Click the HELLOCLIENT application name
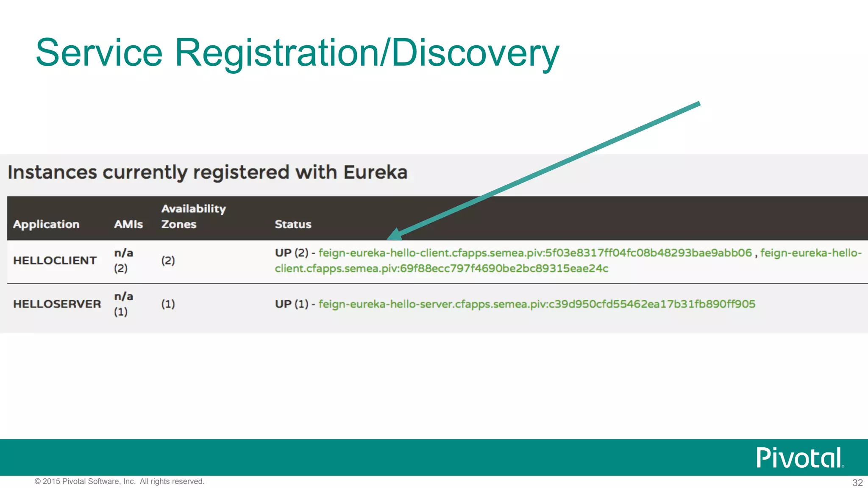The height and width of the screenshot is (488, 868). (x=55, y=261)
